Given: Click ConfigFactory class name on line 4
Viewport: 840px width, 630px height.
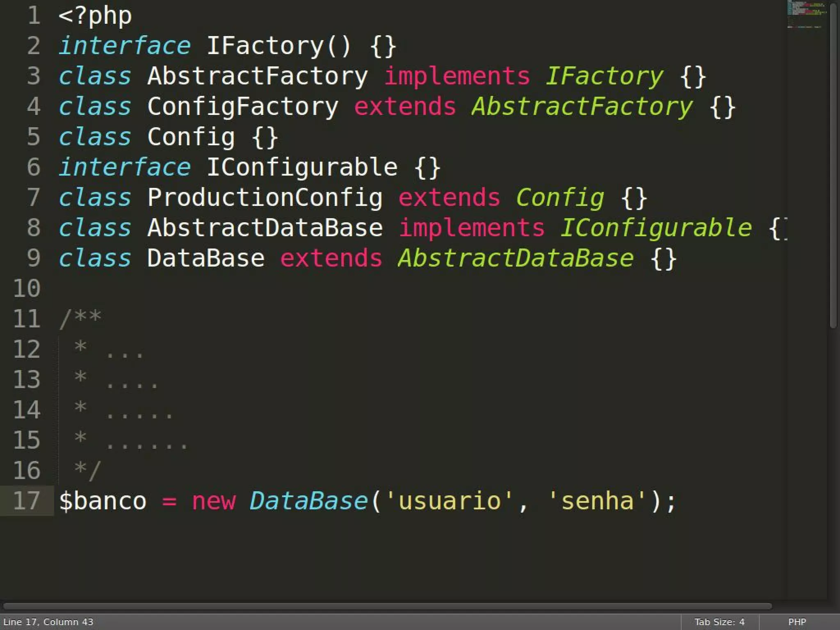Looking at the screenshot, I should click(x=243, y=107).
